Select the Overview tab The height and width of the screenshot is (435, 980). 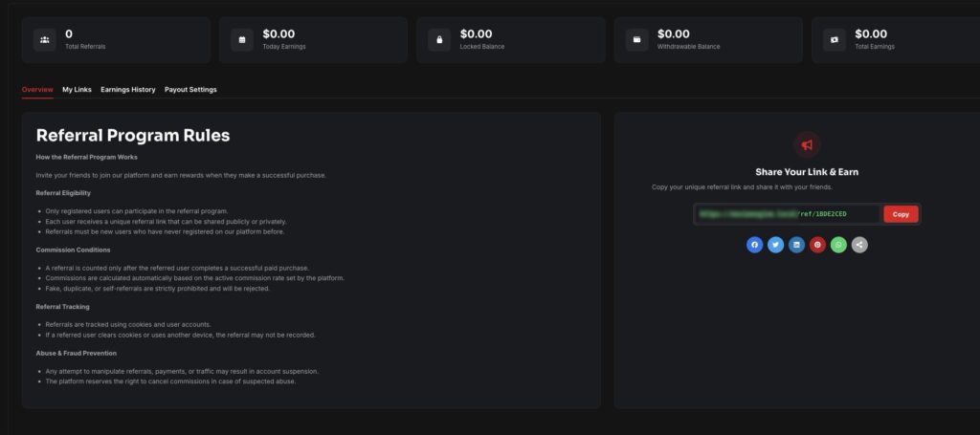coord(37,90)
